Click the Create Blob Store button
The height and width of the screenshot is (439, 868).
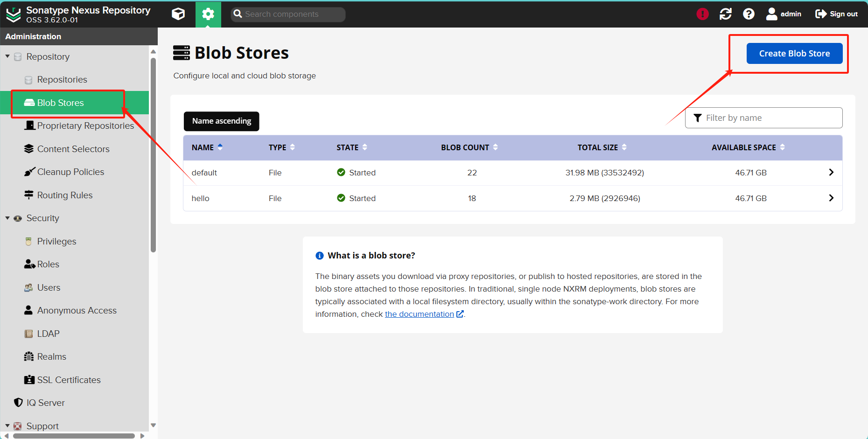[794, 53]
